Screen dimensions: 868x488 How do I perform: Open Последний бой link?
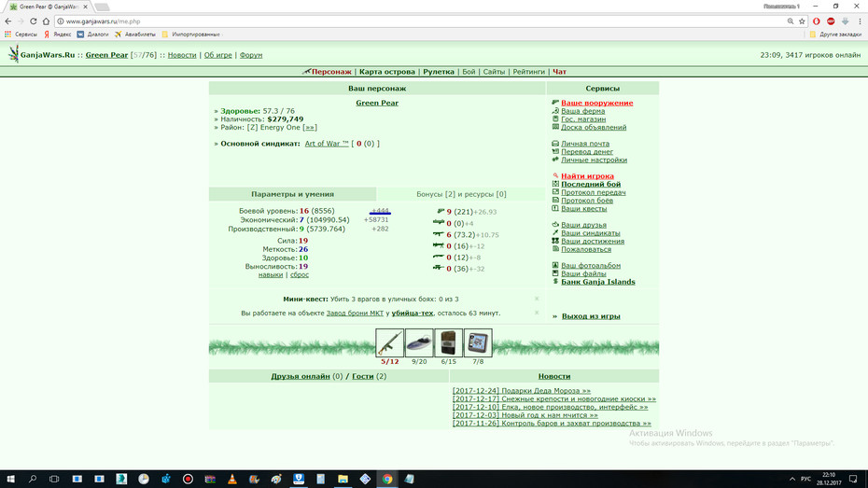tap(591, 184)
